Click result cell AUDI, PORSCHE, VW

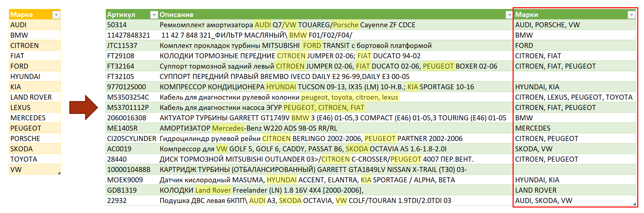tap(575, 25)
